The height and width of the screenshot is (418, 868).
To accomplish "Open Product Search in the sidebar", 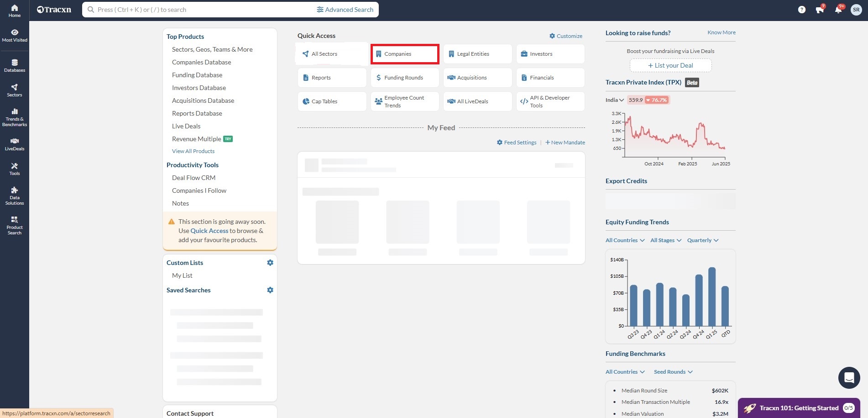I will [15, 225].
